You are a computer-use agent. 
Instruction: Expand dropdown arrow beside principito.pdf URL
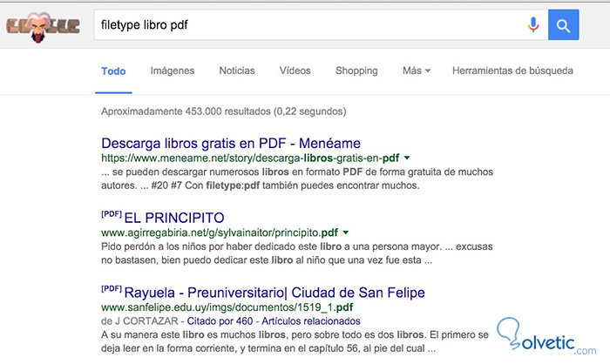345,233
